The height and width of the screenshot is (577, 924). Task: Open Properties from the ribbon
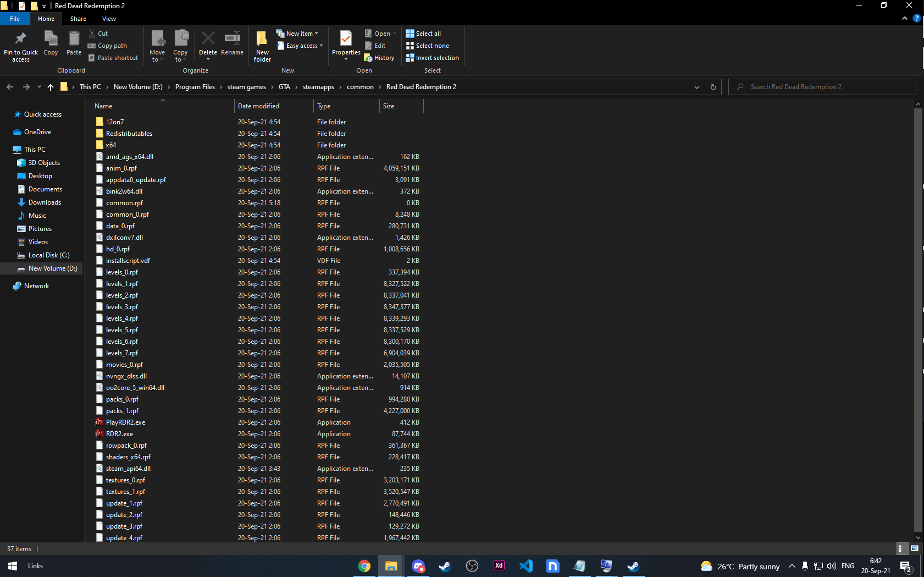click(x=346, y=40)
